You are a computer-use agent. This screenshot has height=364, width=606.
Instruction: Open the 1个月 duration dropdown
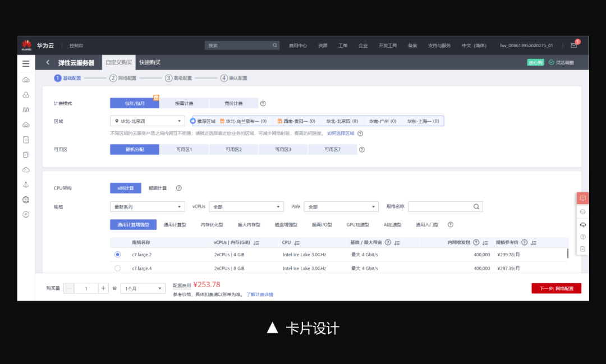point(143,288)
